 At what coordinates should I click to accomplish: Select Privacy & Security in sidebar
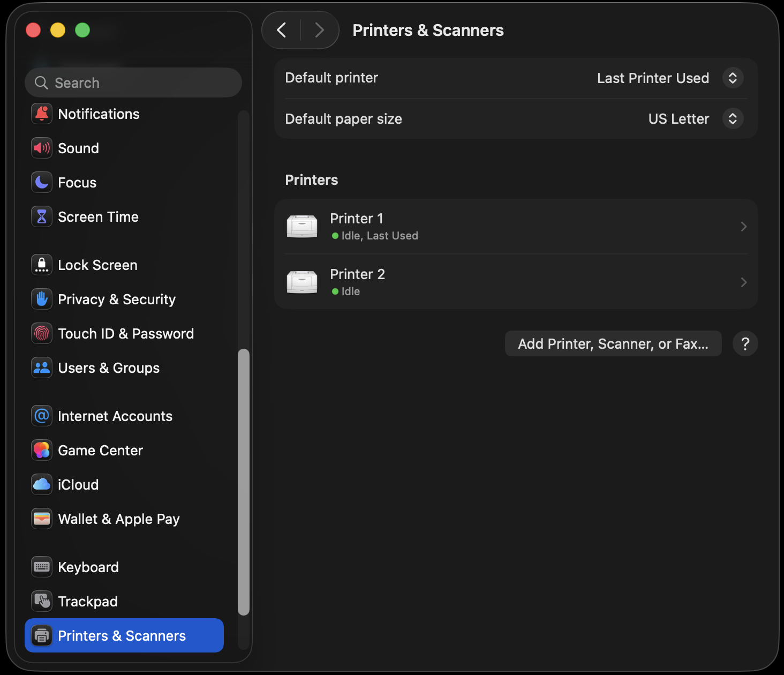point(117,299)
